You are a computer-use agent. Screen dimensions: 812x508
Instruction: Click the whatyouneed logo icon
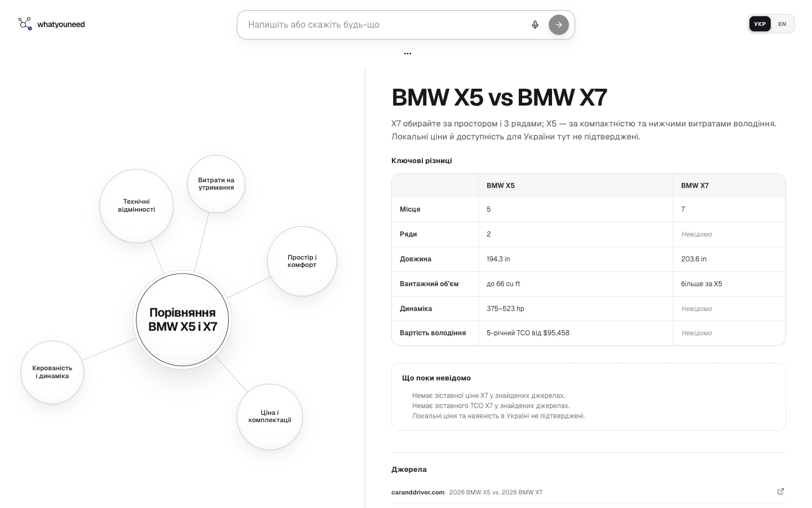point(25,24)
